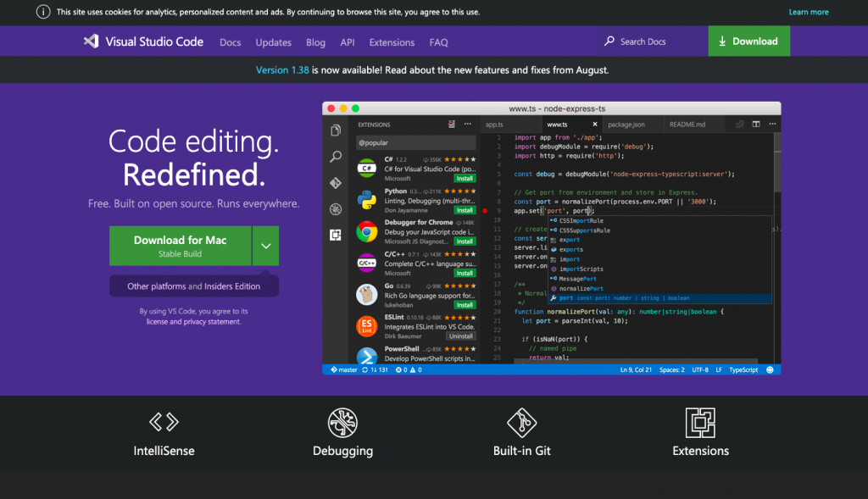Click the split editor icon
868x499 pixels.
point(755,124)
